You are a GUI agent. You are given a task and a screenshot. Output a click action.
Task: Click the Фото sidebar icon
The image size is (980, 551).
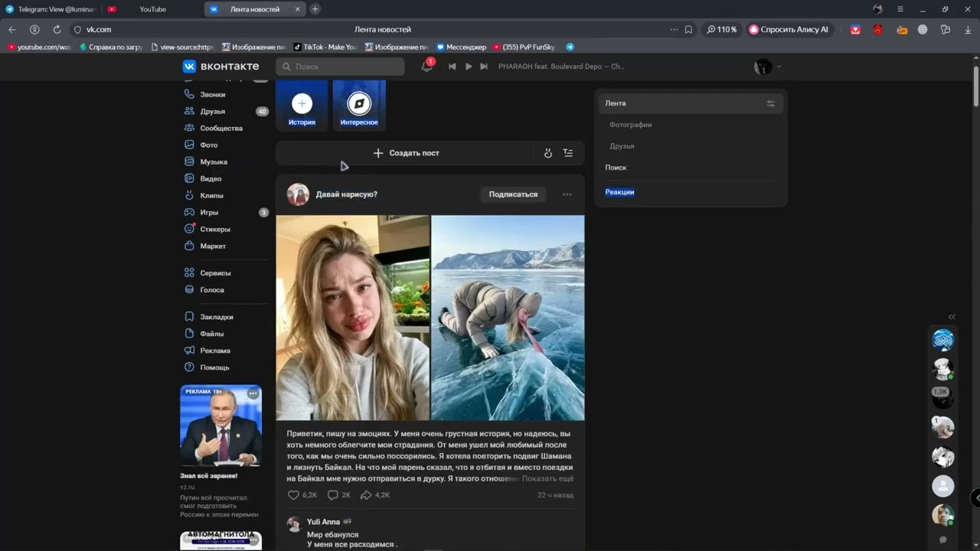tap(189, 145)
